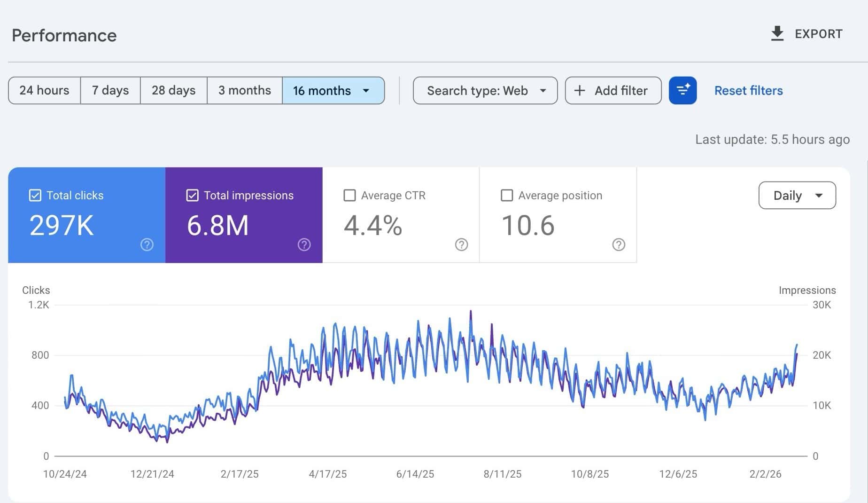Open the 16 months date range dropdown
Image resolution: width=868 pixels, height=503 pixels.
[333, 90]
